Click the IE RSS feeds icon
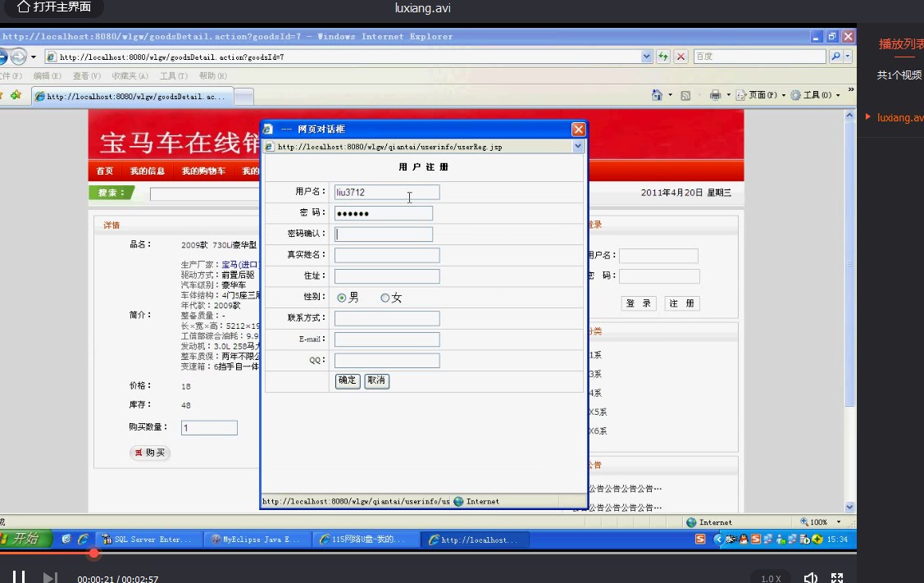The width and height of the screenshot is (924, 583). [x=685, y=95]
